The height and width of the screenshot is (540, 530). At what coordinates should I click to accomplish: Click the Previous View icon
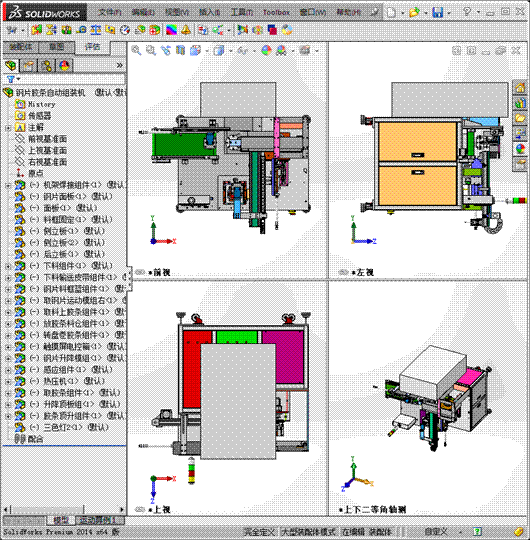[166, 51]
